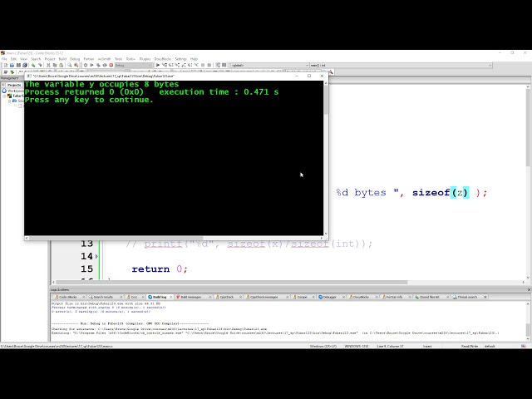Open the Search menu
Image resolution: width=532 pixels, height=399 pixels.
tap(36, 59)
